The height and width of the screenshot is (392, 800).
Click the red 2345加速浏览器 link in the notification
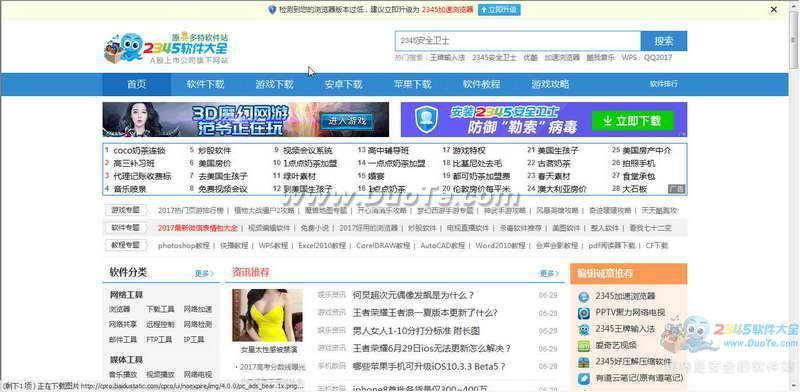[447, 10]
